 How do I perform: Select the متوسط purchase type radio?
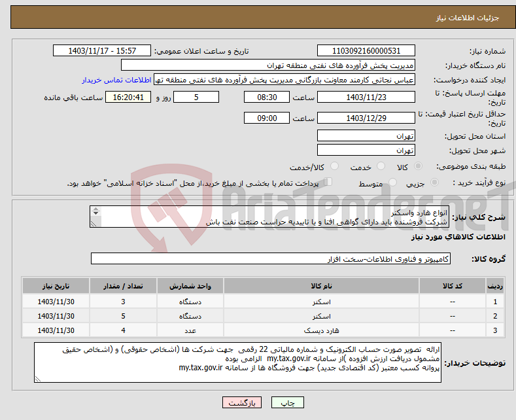[x=392, y=183]
